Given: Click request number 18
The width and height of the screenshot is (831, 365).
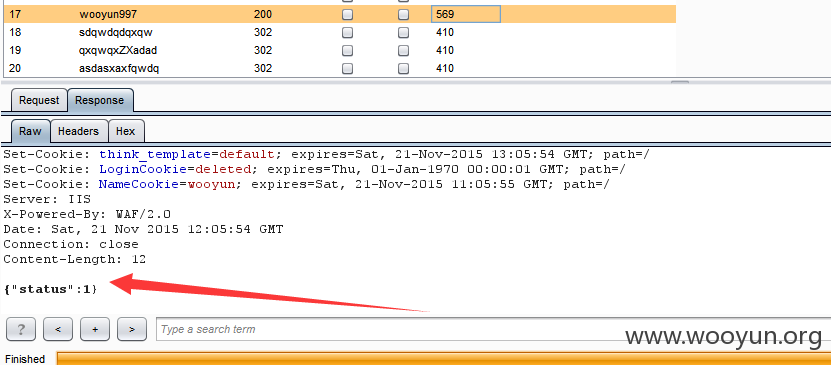Looking at the screenshot, I should pos(15,32).
